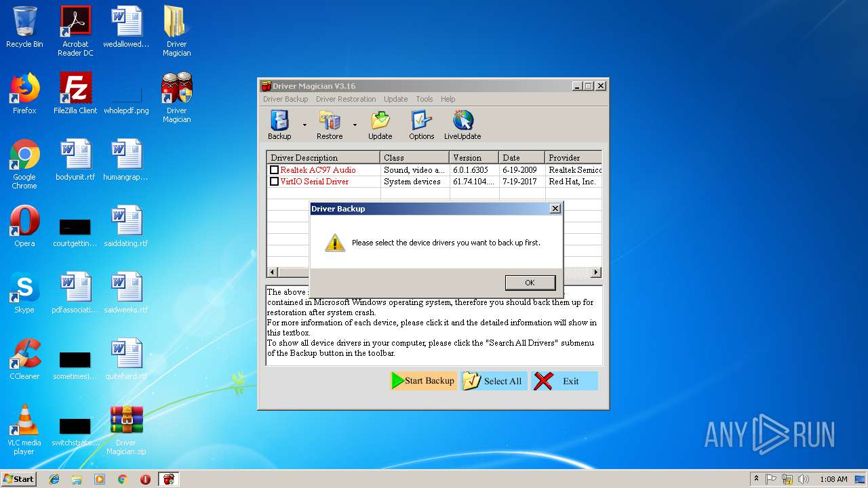Open Internet Explorer from the taskbar
The image size is (868, 488).
click(x=54, y=479)
